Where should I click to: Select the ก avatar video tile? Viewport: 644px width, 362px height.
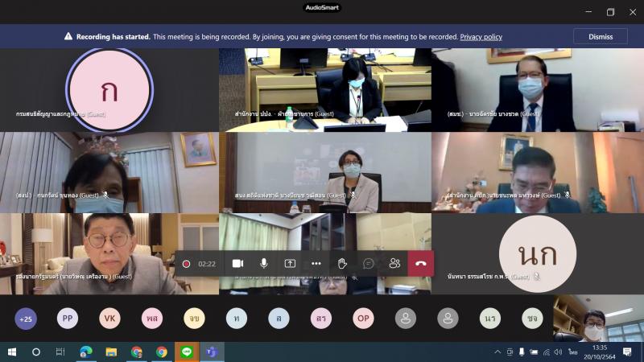pos(109,90)
